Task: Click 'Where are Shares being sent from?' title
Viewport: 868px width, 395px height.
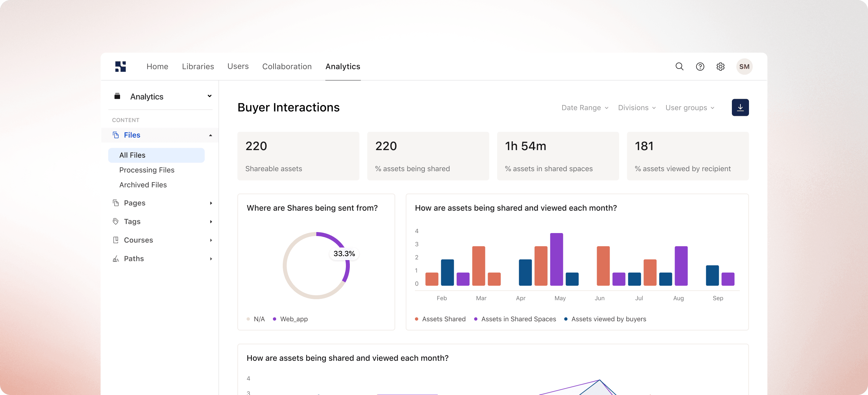Action: pyautogui.click(x=312, y=208)
